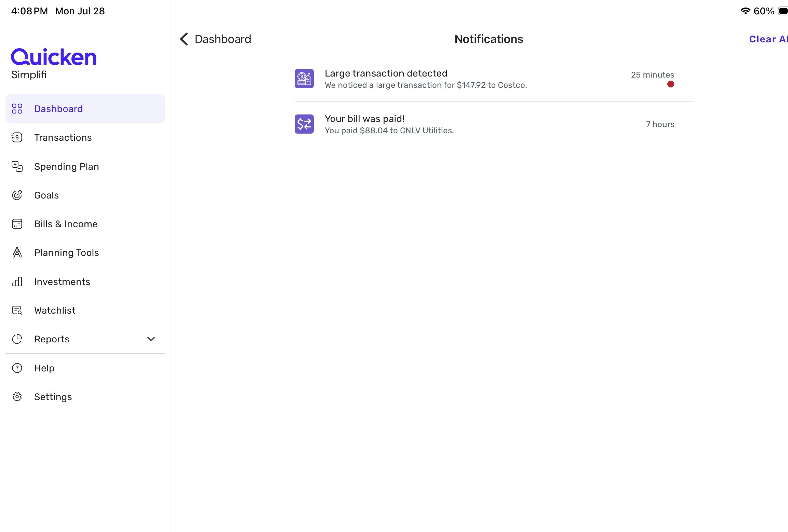Click the back chevron arrow
This screenshot has height=532, width=788.
pos(184,39)
